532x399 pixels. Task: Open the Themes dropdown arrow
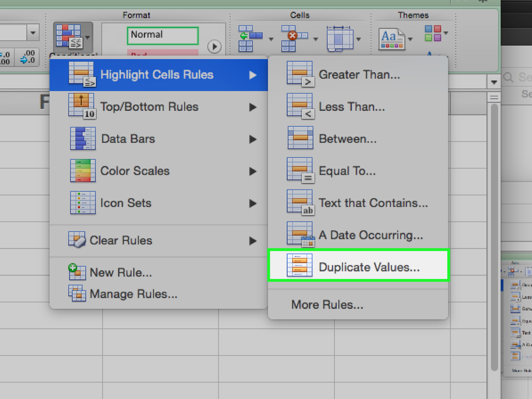(x=410, y=39)
